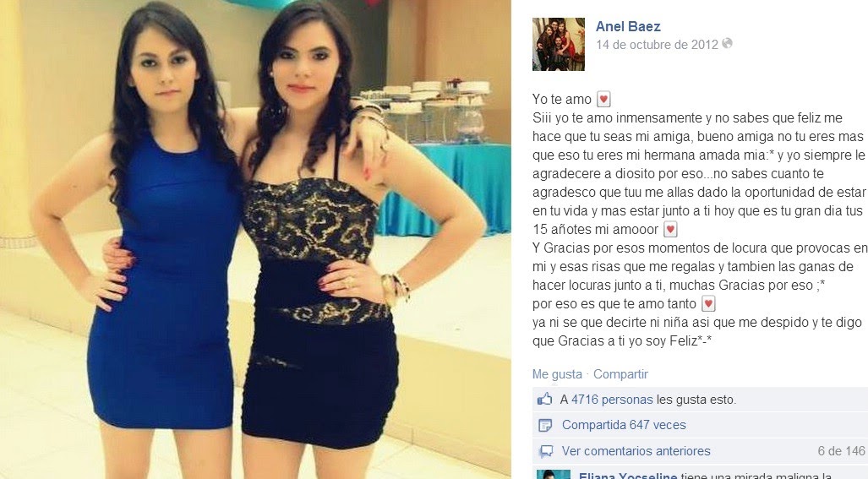Click the main photo of two girls
The height and width of the screenshot is (479, 868).
point(255,240)
